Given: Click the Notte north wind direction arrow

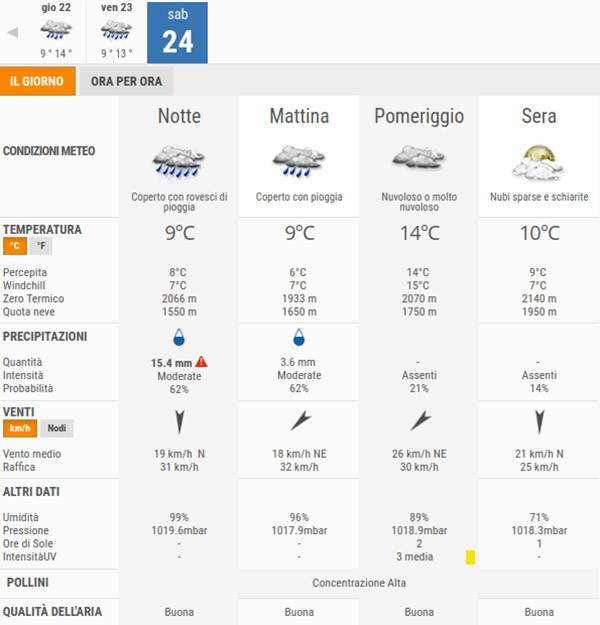Looking at the screenshot, I should (x=179, y=421).
